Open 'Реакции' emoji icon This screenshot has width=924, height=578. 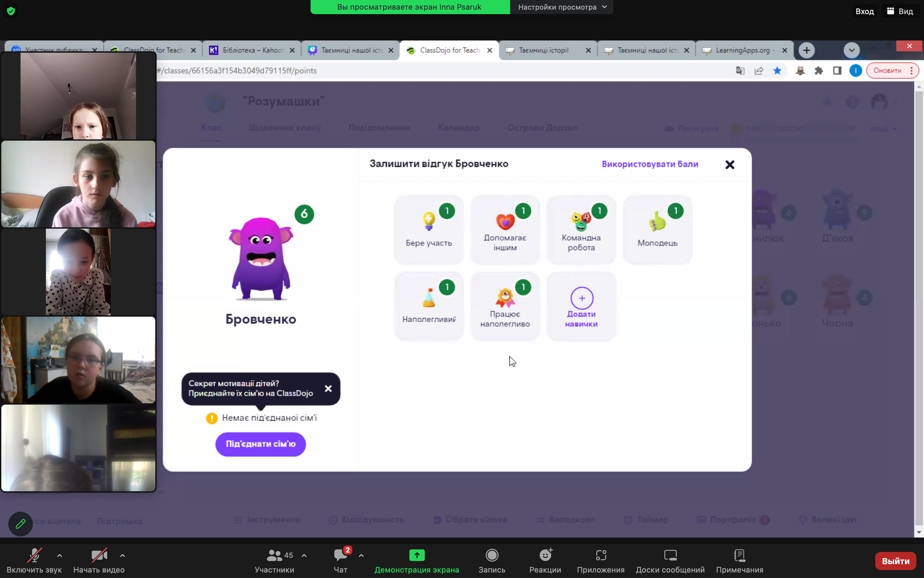(546, 554)
